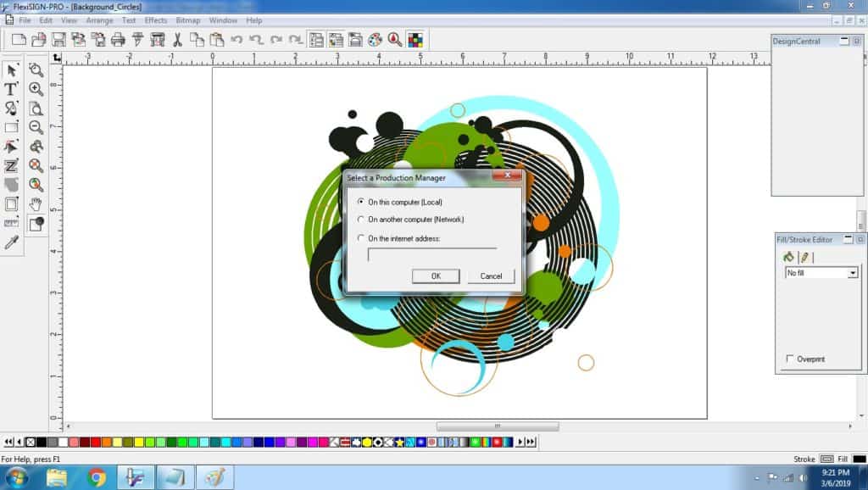Image resolution: width=868 pixels, height=490 pixels.
Task: Open the Fill tab icon in Fill/Stroke Editor
Action: (x=789, y=257)
